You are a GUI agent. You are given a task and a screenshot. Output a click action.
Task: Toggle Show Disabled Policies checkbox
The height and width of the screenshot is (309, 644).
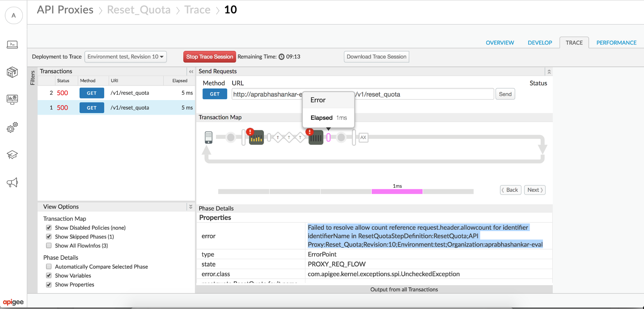click(x=49, y=228)
